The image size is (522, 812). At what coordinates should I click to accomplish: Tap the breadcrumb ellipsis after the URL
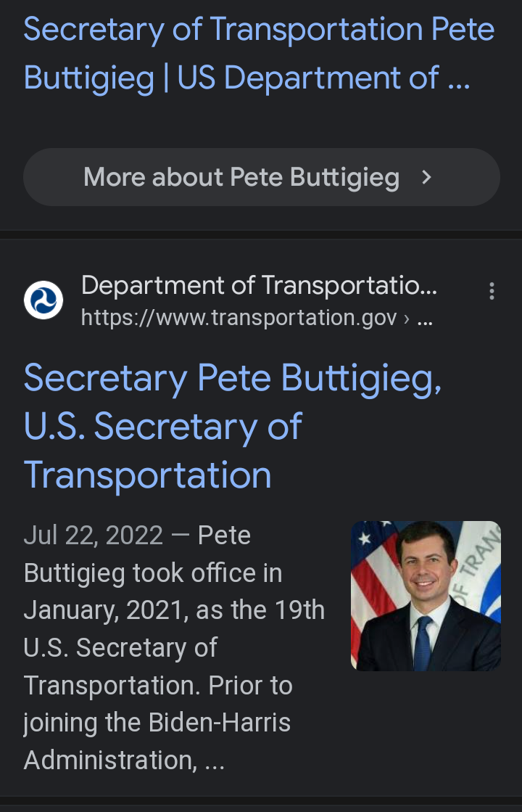[426, 318]
